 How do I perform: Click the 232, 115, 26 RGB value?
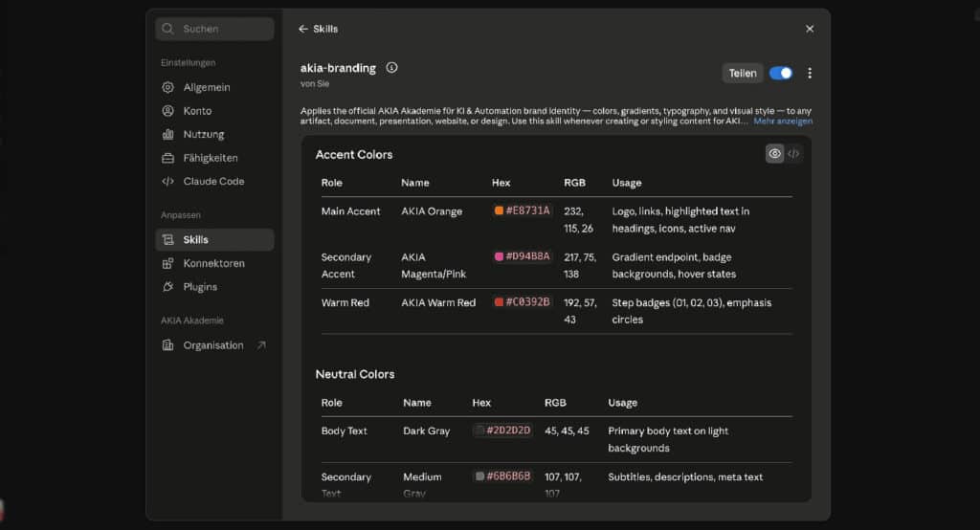pos(578,220)
